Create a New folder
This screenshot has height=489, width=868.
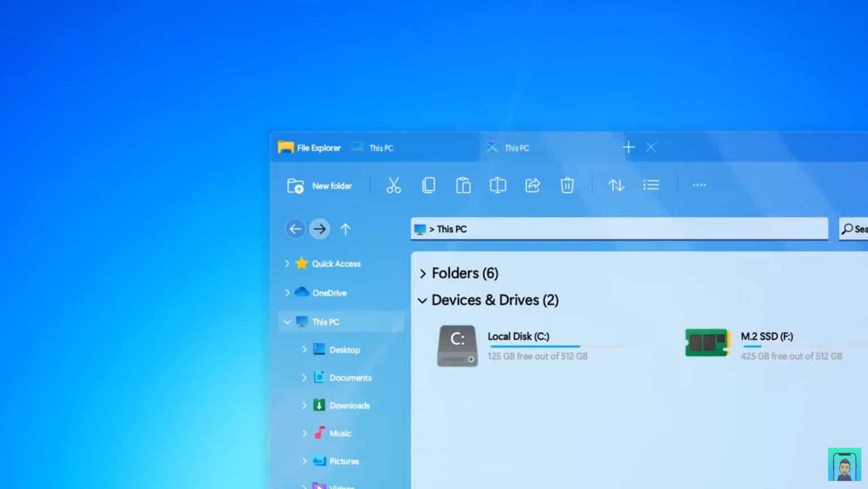pyautogui.click(x=320, y=185)
